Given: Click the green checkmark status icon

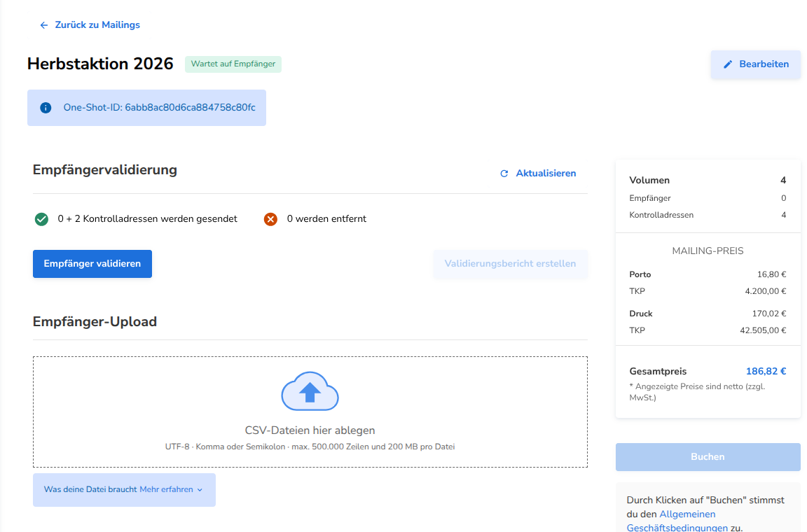Looking at the screenshot, I should [42, 219].
